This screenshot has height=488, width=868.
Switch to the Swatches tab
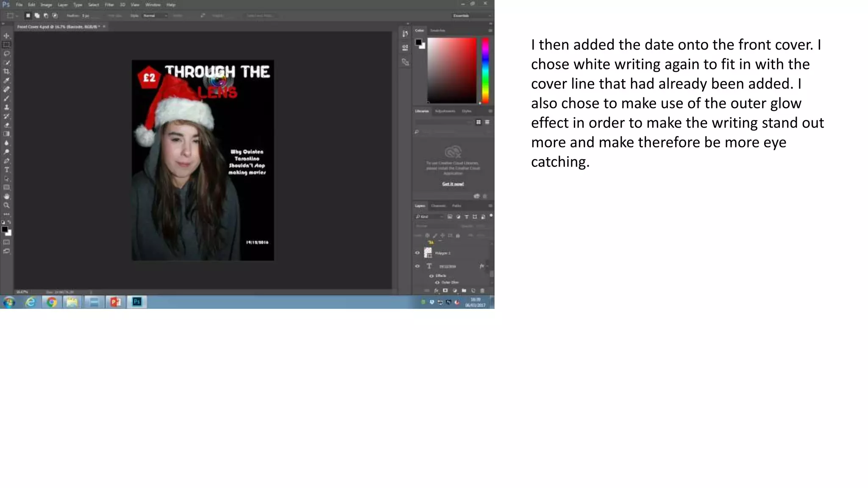[x=438, y=30]
